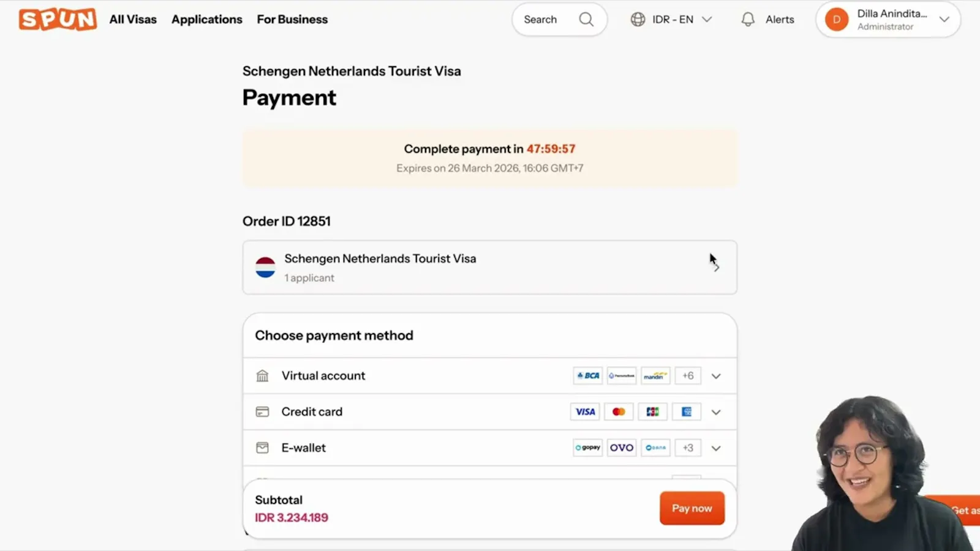Click the OVO e-wallet logo
The height and width of the screenshot is (551, 980).
(622, 448)
